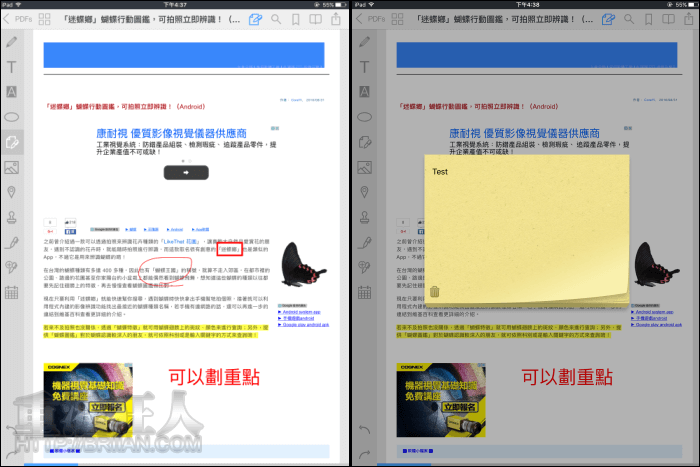The image size is (700, 467).
Task: Choose the stamp tool in 4:37 screen
Action: [12, 217]
